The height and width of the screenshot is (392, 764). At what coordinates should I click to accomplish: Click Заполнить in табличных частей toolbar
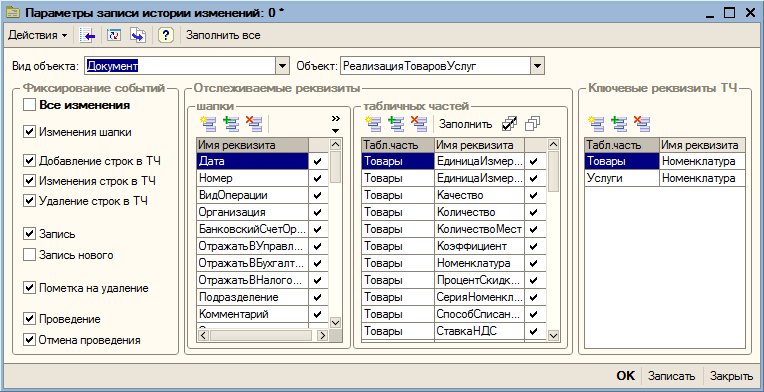465,124
